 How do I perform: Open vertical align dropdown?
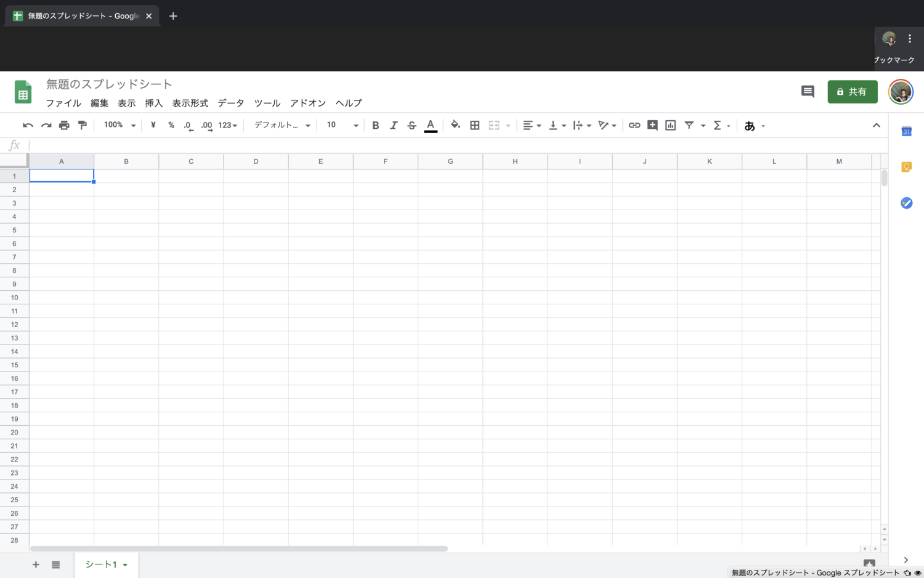557,125
